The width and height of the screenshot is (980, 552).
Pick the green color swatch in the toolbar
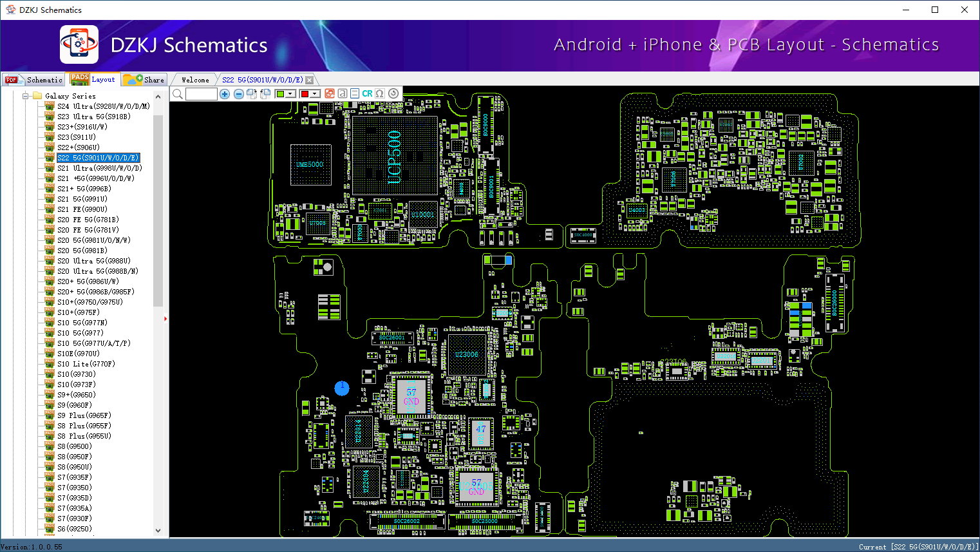coord(280,94)
